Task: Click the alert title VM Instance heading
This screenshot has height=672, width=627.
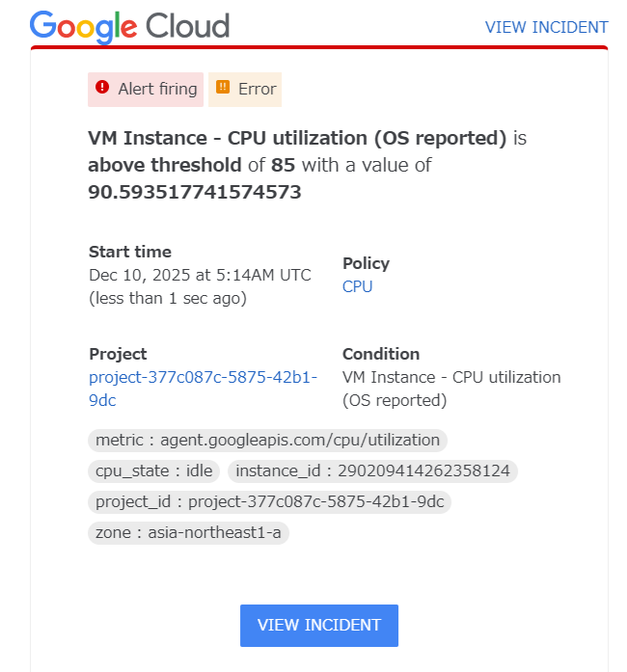Action: click(297, 138)
